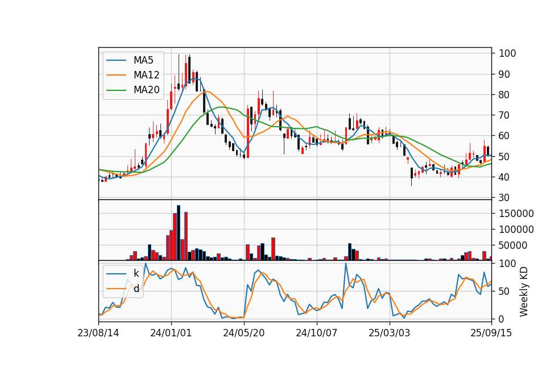Click the blue MA5 legend line sample

[x=116, y=60]
